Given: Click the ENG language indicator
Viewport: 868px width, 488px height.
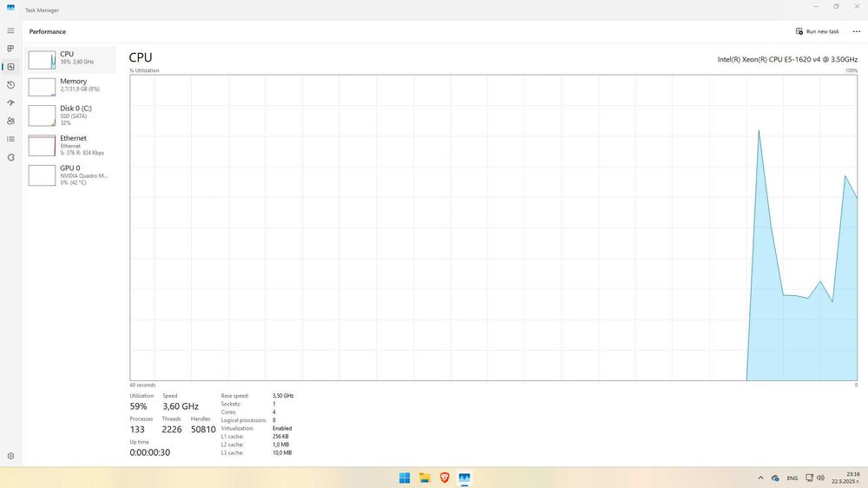Looking at the screenshot, I should [x=792, y=478].
